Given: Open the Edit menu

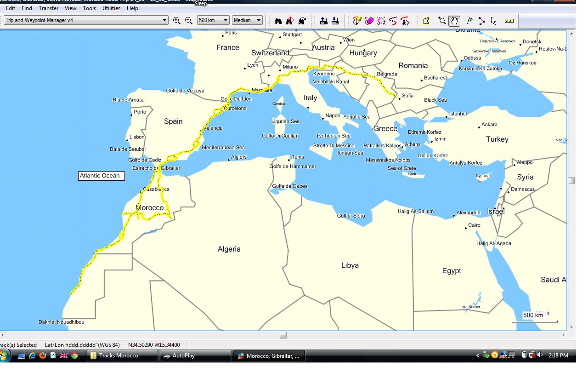Looking at the screenshot, I should [10, 8].
